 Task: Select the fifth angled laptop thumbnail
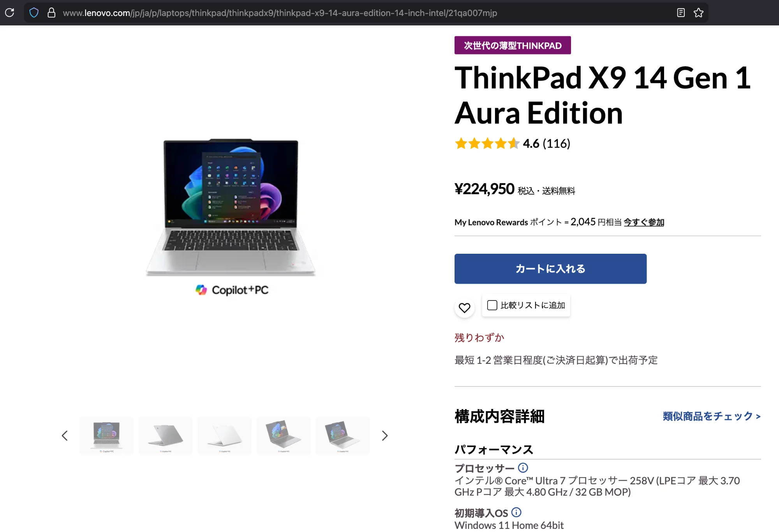(x=343, y=435)
